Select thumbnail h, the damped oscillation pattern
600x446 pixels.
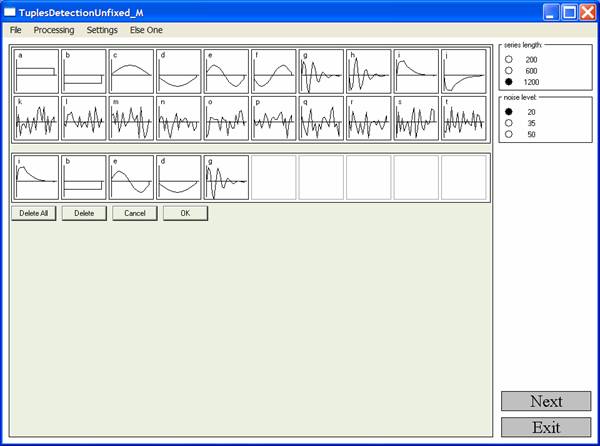pyautogui.click(x=368, y=71)
